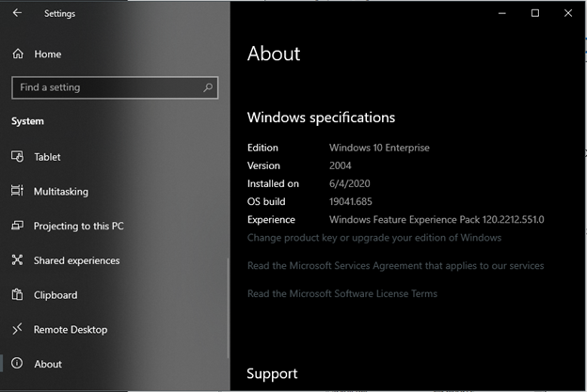Click the magnifier search icon in Find a setting
Viewport: 587px width, 392px height.
click(208, 87)
